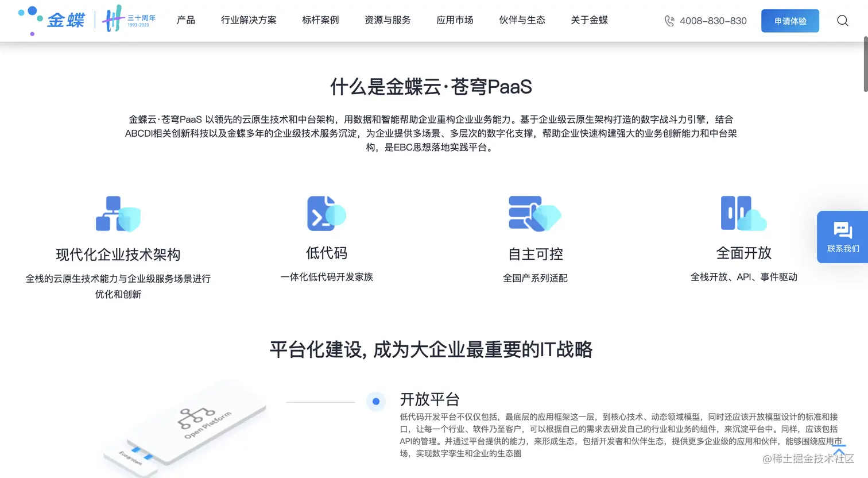
Task: Click the 开放平台 section title
Action: [430, 399]
